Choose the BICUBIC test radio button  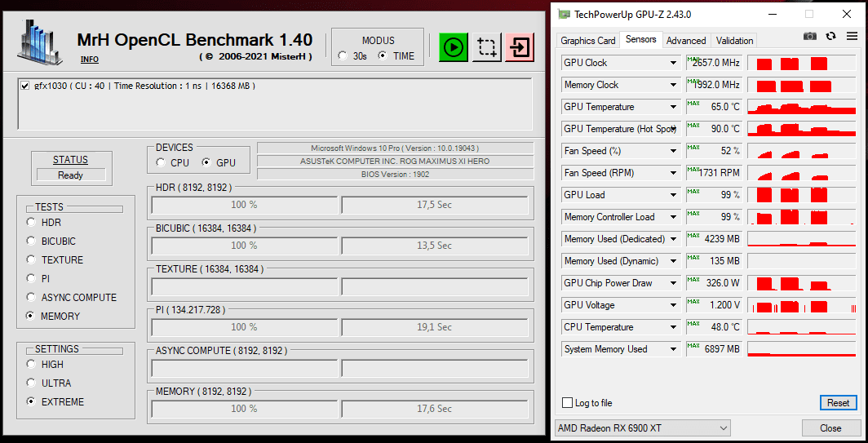(x=31, y=241)
